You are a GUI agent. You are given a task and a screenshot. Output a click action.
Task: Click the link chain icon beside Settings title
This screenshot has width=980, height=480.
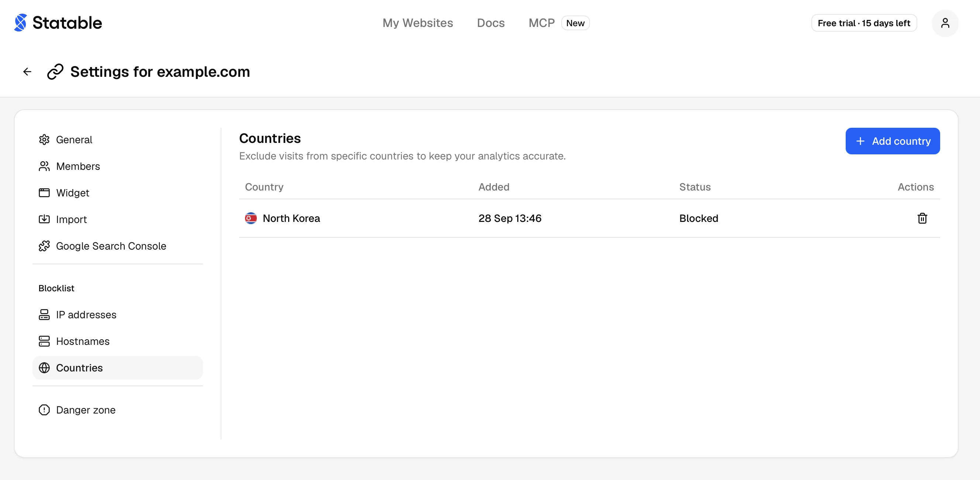click(55, 72)
